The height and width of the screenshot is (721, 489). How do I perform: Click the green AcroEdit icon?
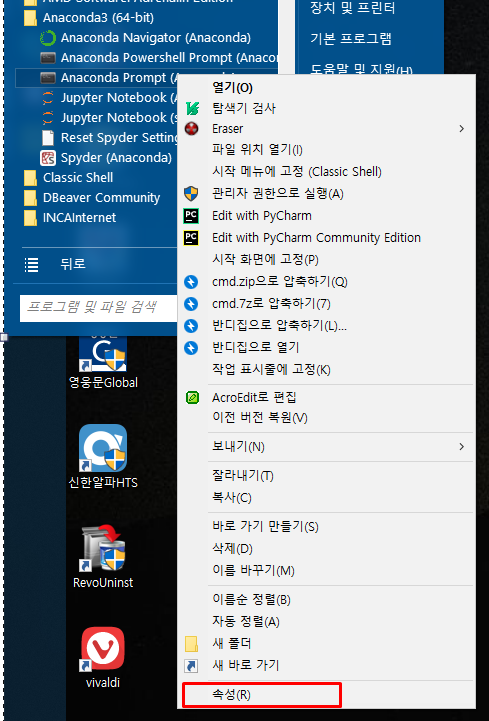pyautogui.click(x=192, y=397)
